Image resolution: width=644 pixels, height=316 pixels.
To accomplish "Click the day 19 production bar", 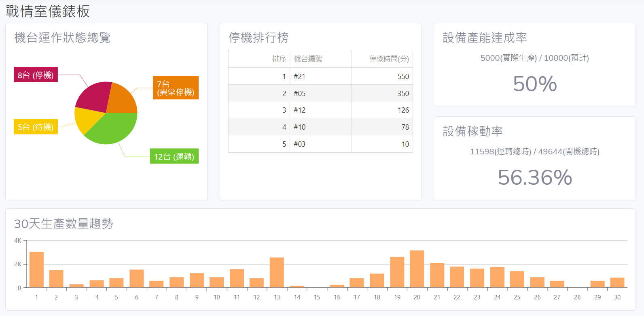I will point(397,272).
